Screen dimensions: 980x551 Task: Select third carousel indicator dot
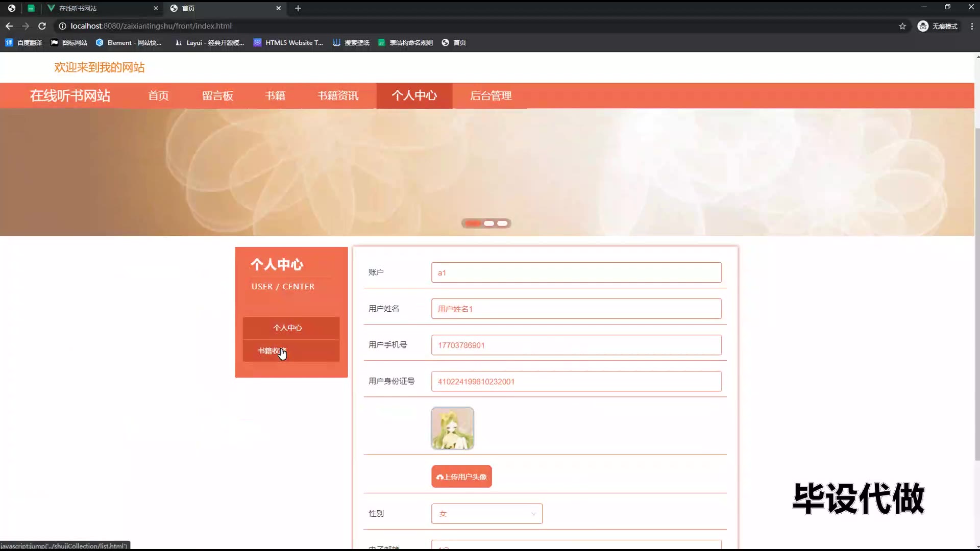click(x=502, y=223)
